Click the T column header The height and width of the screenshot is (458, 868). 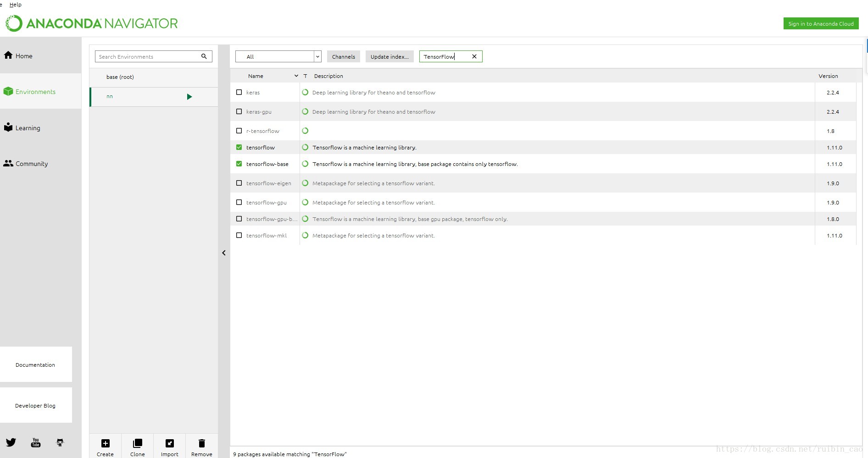click(x=305, y=76)
